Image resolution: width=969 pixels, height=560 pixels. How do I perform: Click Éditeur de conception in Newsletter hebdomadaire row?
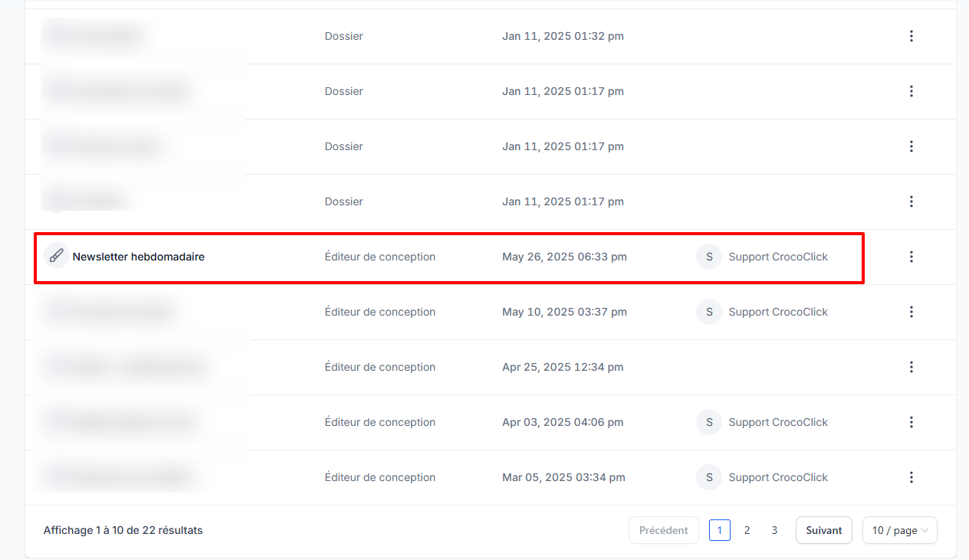coord(379,257)
